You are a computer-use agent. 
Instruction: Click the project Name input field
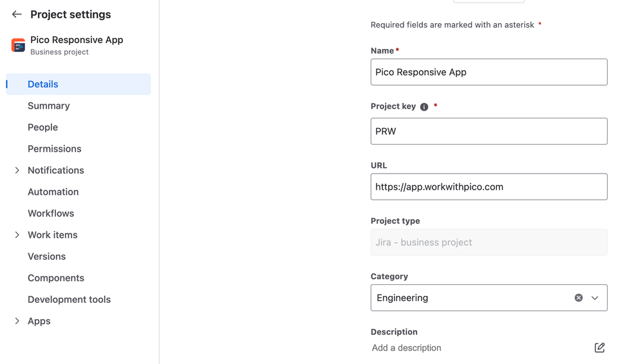tap(489, 72)
